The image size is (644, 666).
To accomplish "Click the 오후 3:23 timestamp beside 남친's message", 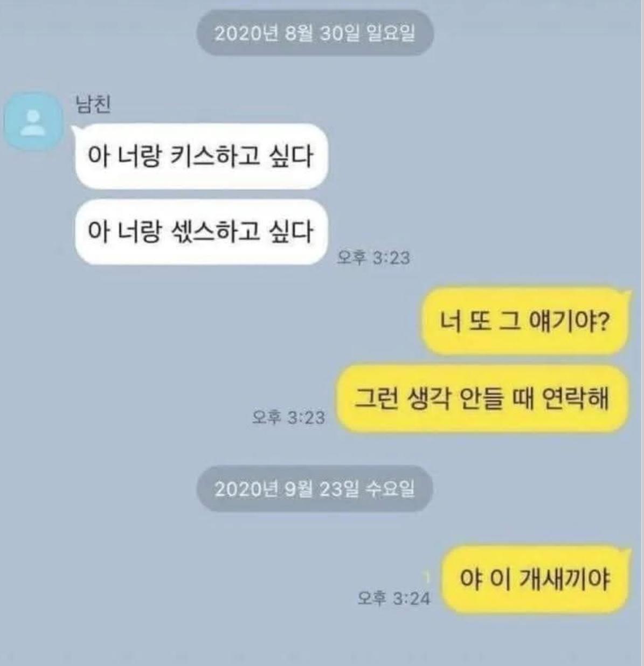I will point(373,258).
